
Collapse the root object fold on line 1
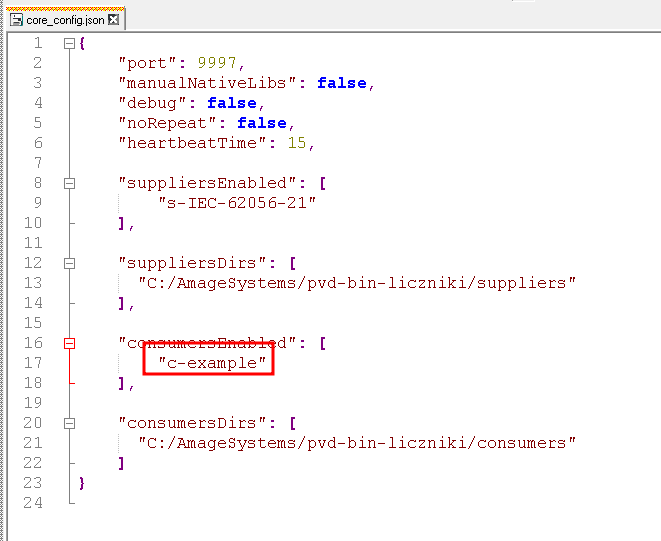point(69,43)
